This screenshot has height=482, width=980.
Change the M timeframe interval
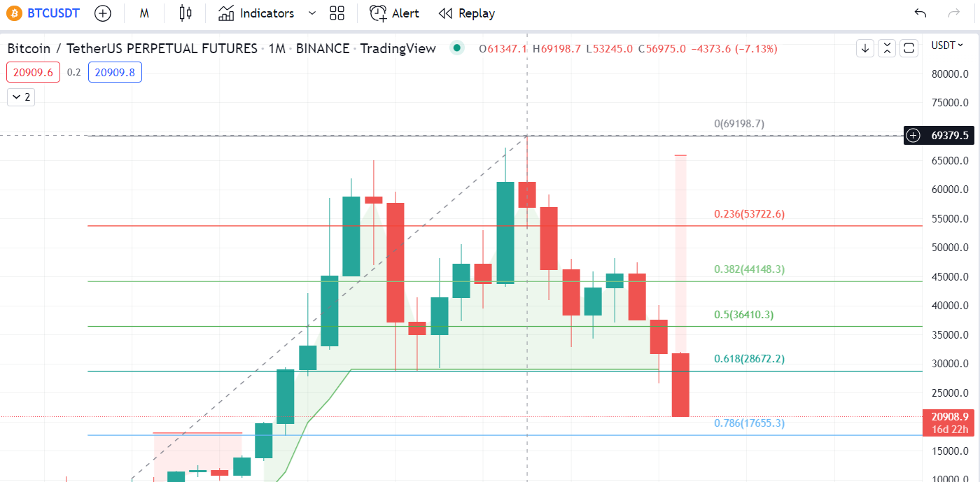pyautogui.click(x=144, y=13)
